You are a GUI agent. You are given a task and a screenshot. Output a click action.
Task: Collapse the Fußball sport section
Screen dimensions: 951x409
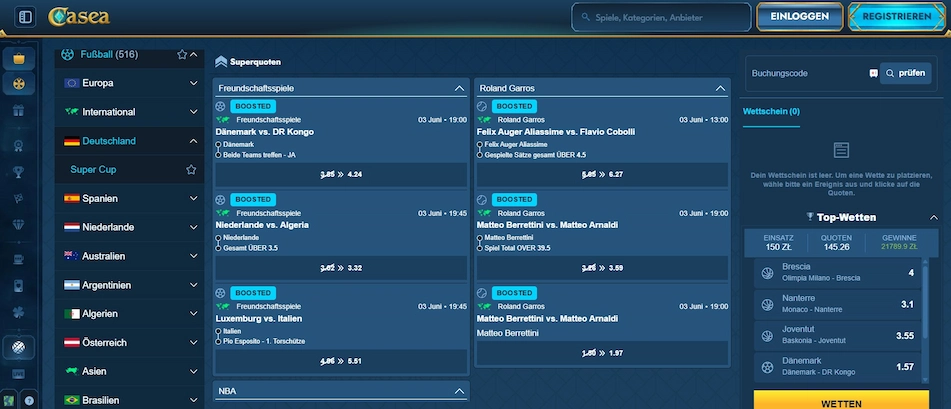[194, 55]
